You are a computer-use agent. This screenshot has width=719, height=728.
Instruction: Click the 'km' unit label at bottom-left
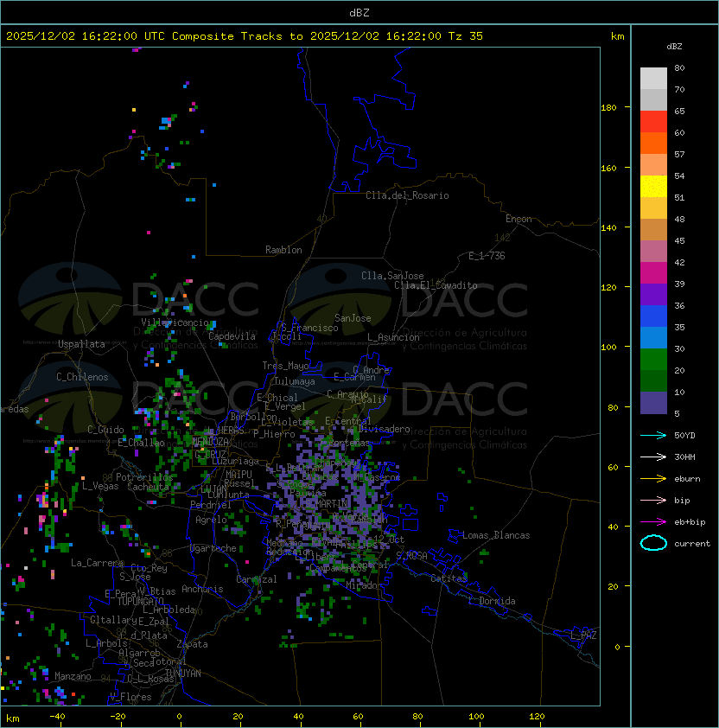click(13, 718)
